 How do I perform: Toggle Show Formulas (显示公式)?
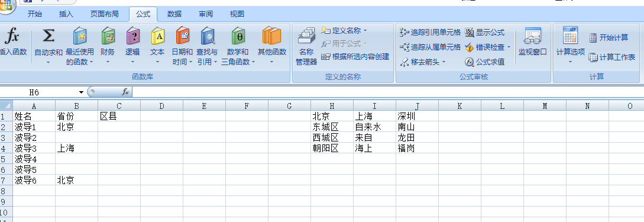pyautogui.click(x=485, y=32)
